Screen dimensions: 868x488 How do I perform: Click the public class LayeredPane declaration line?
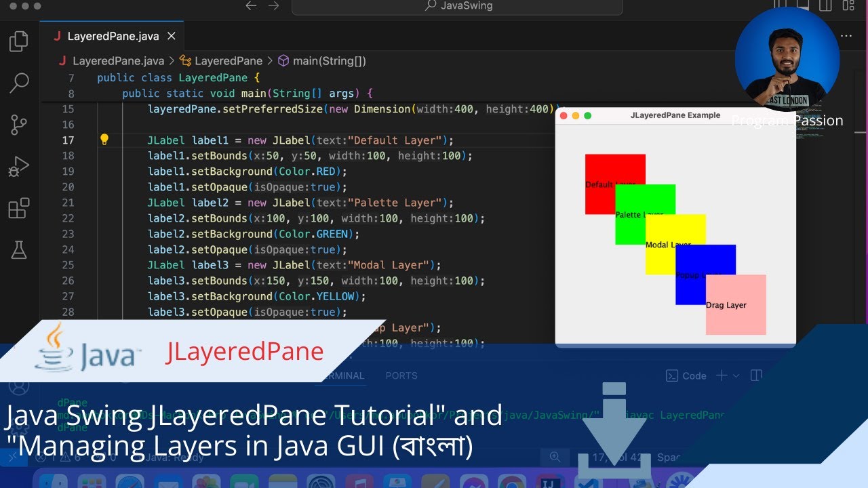click(178, 78)
